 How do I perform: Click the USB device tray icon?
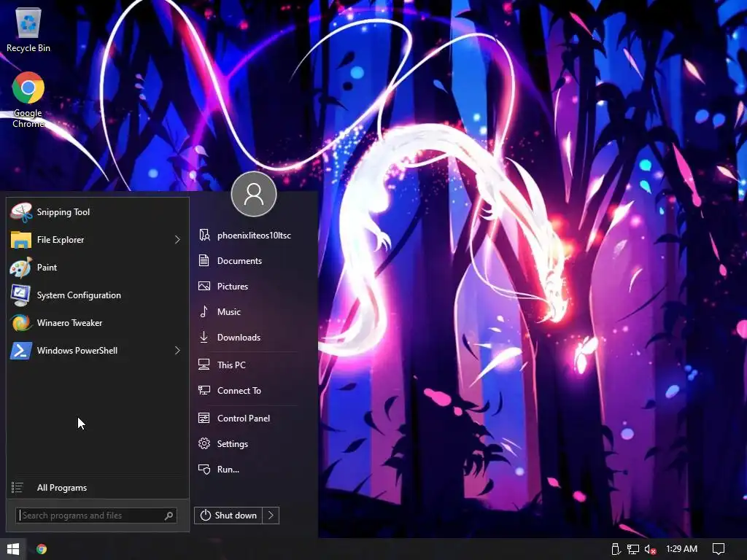pos(616,550)
